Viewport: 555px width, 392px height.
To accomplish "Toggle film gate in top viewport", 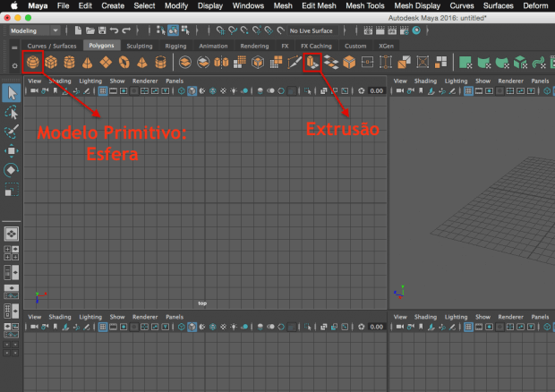I will [x=113, y=91].
